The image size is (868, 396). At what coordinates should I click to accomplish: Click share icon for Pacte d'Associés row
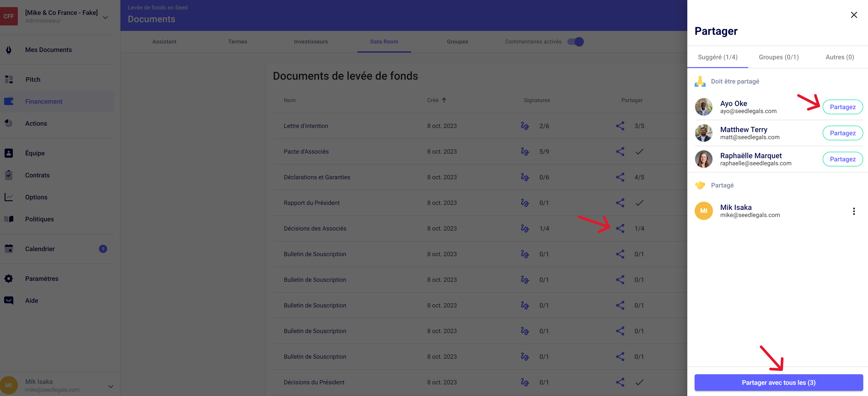click(x=620, y=152)
